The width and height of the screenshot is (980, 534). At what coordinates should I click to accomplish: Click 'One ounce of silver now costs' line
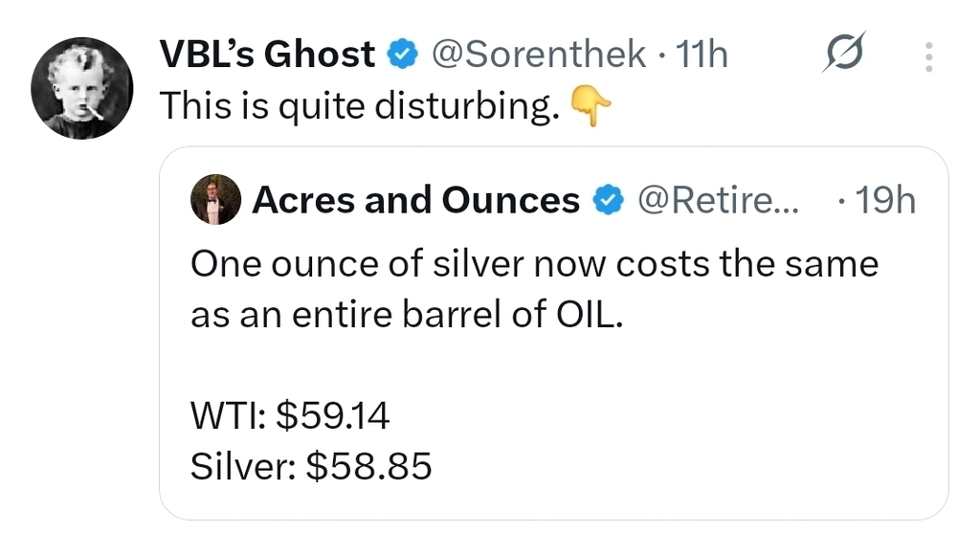533,263
